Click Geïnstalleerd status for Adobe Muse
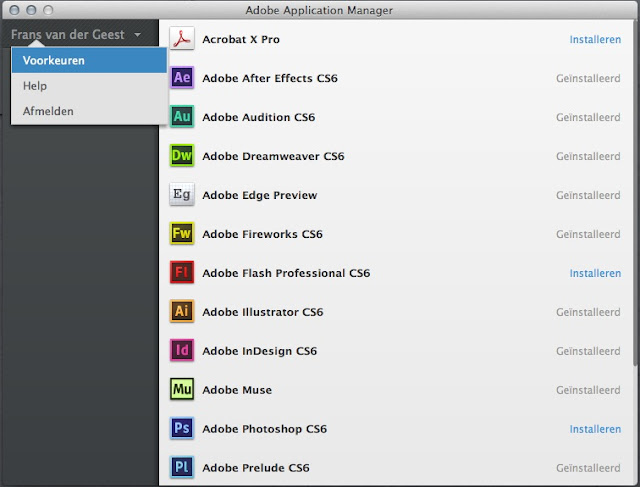 (x=588, y=390)
